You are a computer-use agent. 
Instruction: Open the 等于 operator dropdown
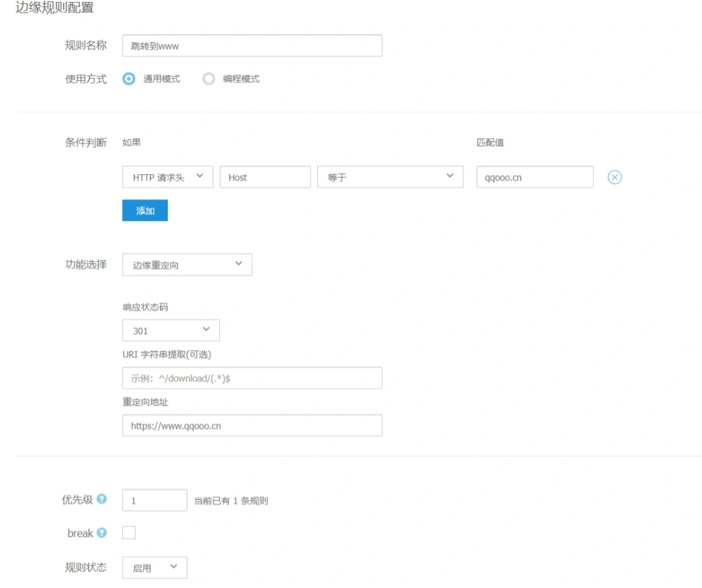tap(390, 178)
